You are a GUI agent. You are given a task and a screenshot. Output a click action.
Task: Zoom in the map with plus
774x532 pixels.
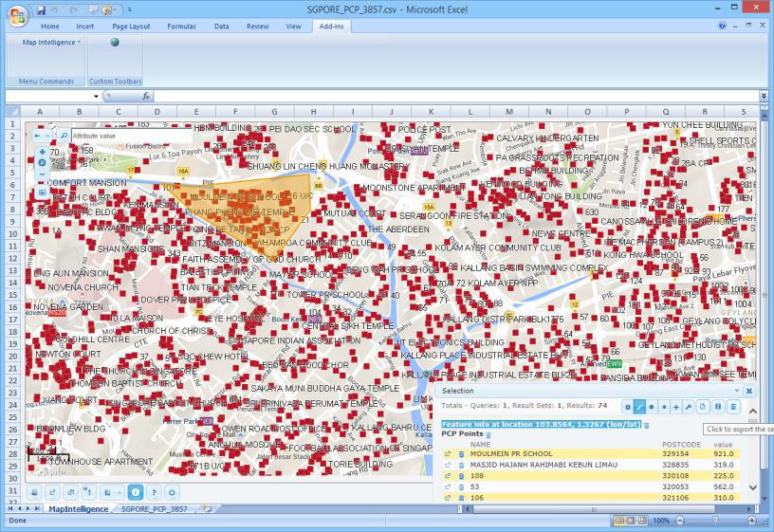pos(42,152)
